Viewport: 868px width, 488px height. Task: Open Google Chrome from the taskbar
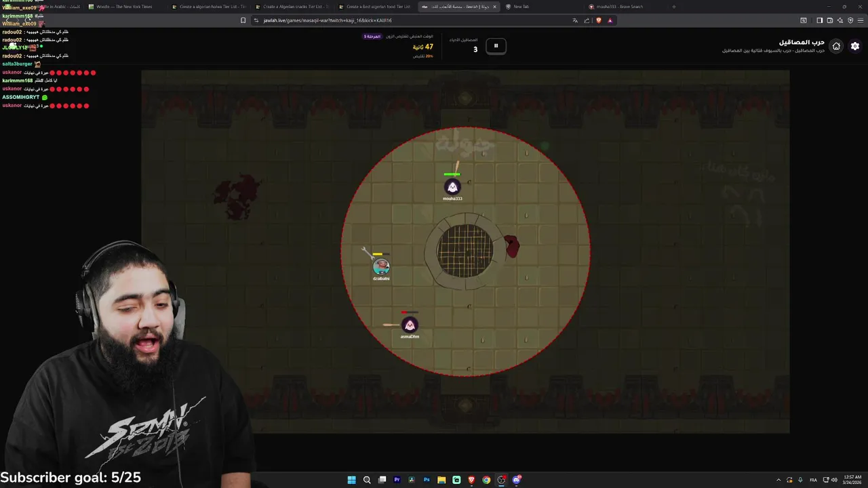[486, 480]
